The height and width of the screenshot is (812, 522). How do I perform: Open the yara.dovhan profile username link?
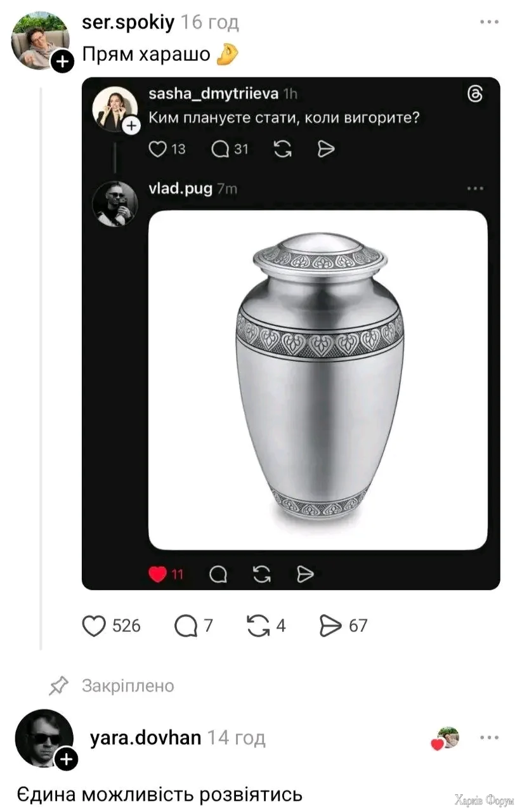click(146, 738)
